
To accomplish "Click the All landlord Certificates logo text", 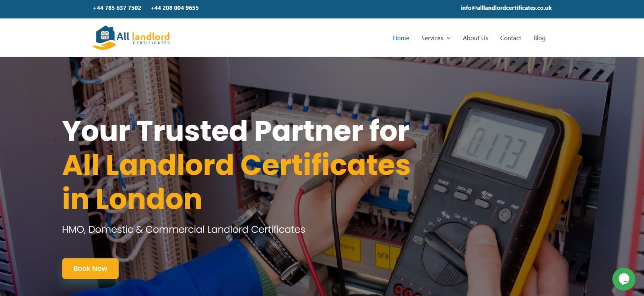I will coord(143,37).
